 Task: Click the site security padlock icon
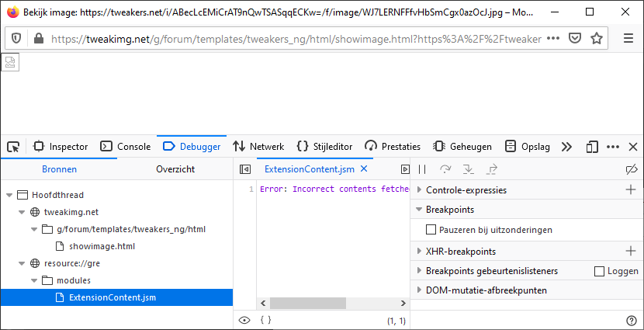[39, 39]
